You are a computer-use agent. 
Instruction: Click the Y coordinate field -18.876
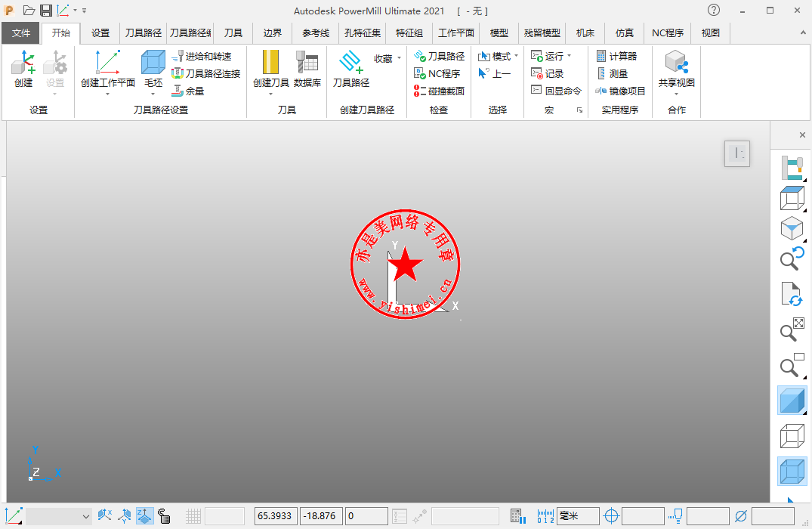pyautogui.click(x=320, y=516)
